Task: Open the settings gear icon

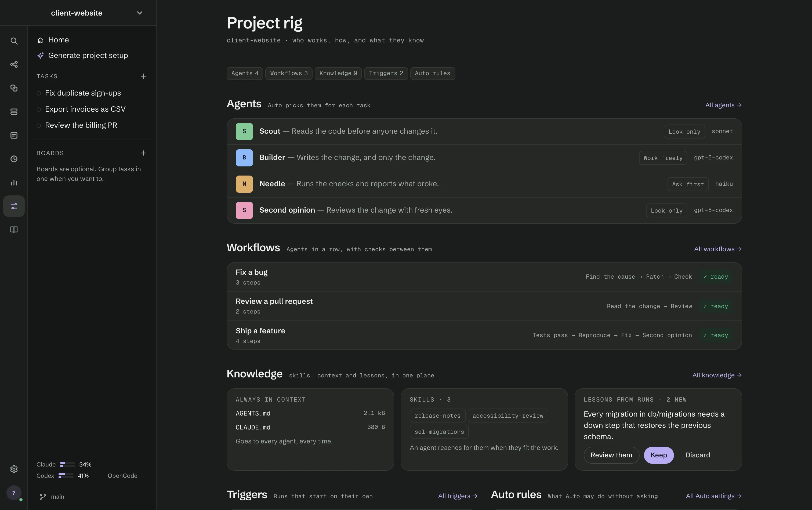Action: pyautogui.click(x=14, y=469)
